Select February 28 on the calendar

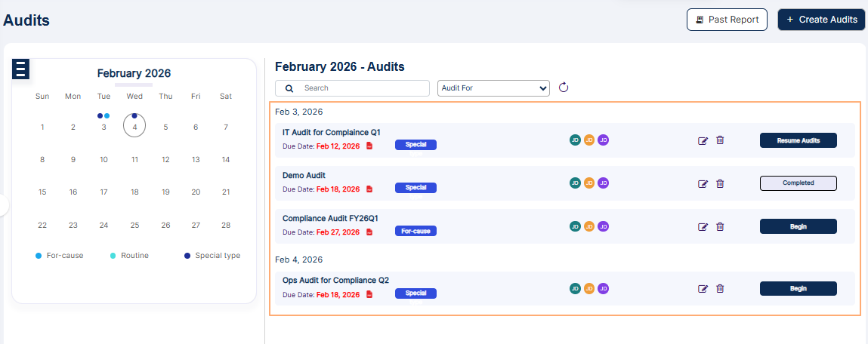tap(226, 225)
